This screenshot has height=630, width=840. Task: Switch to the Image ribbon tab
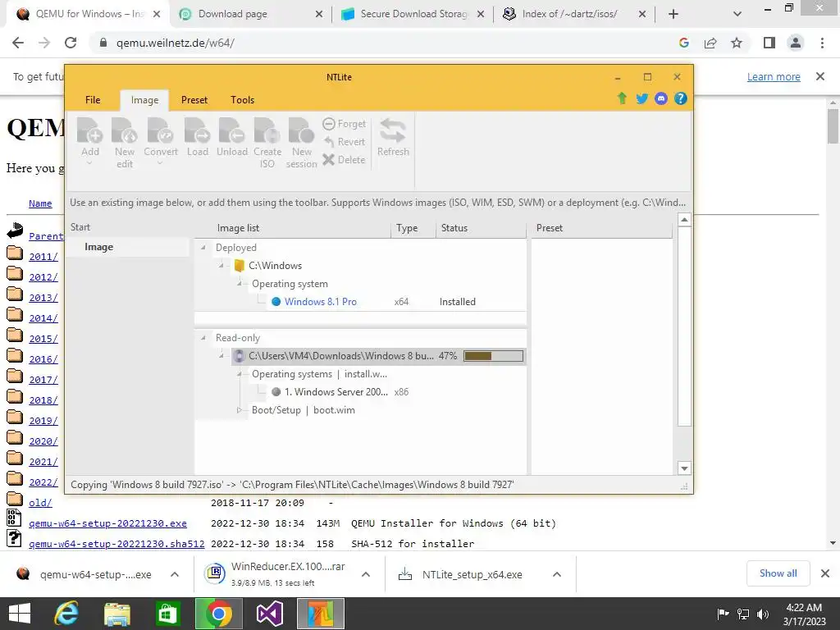click(x=144, y=100)
